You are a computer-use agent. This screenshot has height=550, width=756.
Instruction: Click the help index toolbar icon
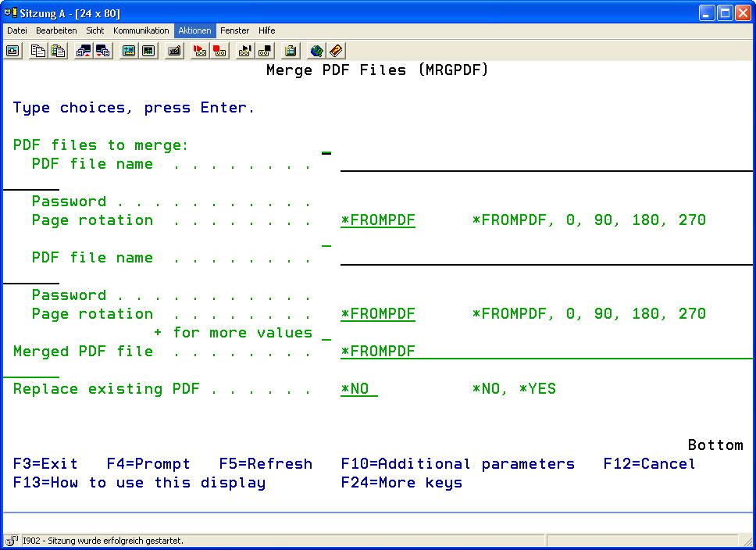click(336, 51)
